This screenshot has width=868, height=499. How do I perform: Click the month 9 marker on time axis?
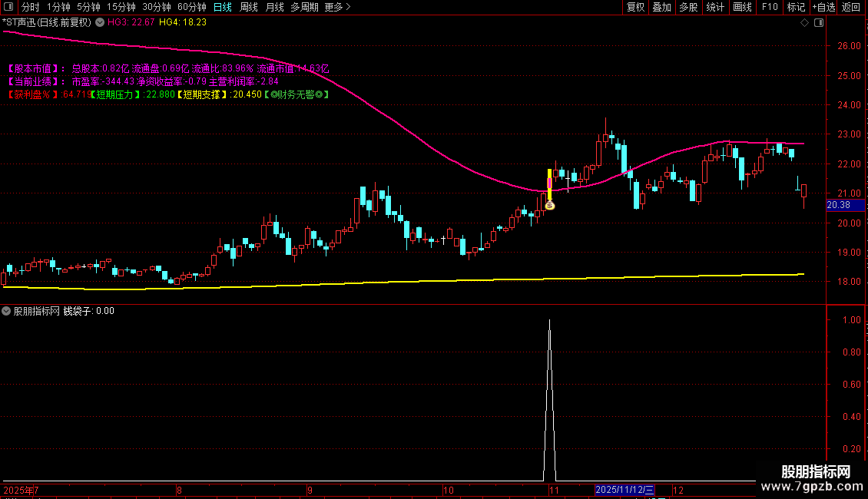tap(310, 490)
